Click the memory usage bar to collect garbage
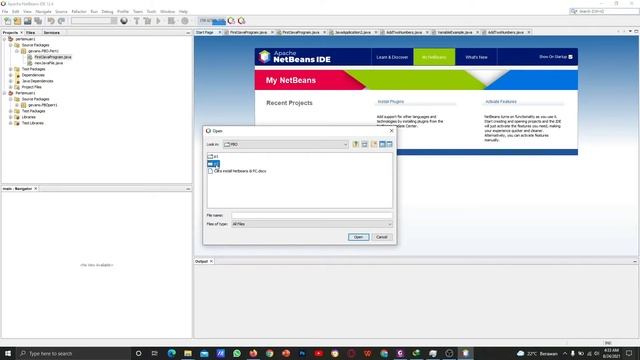640x360 pixels. 212,21
